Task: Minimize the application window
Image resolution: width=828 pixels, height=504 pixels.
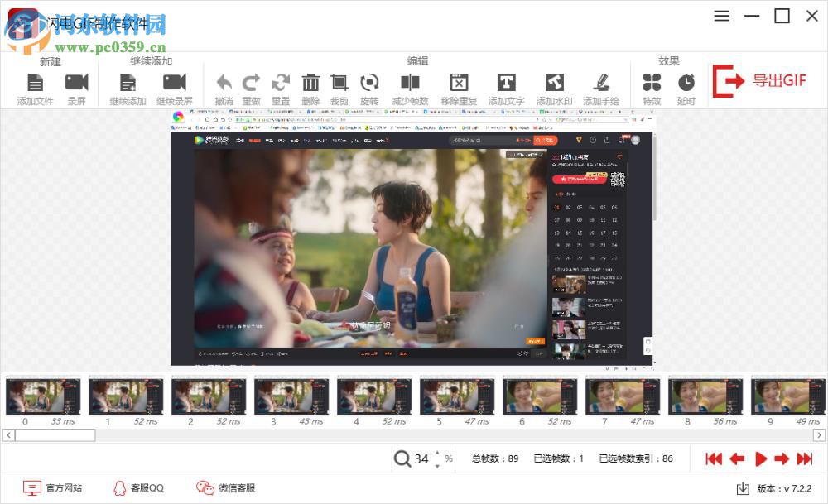Action: 752,17
